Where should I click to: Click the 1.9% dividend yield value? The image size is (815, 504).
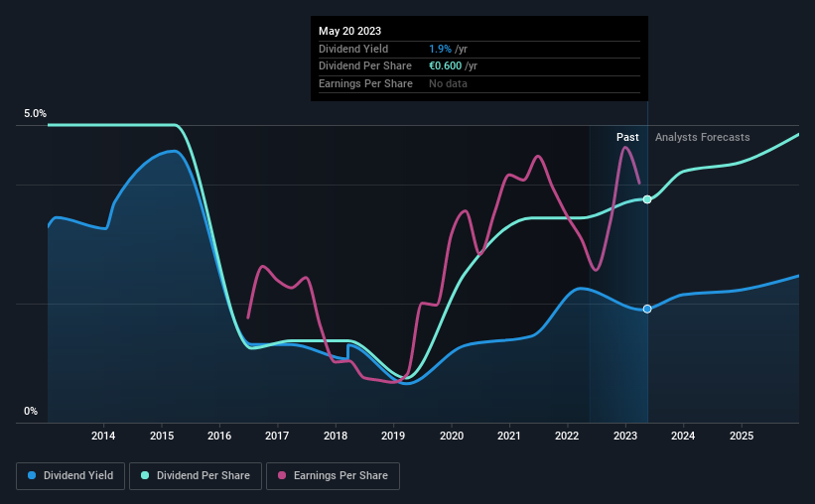[440, 49]
